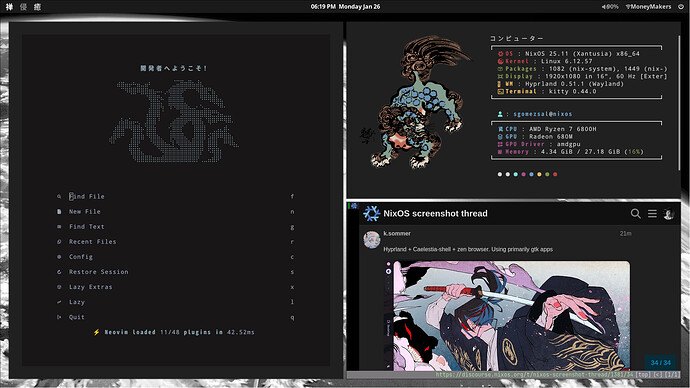Viewport: 690px width, 388px height.
Task: Click the terminal window scrollbar
Action: click(679, 103)
